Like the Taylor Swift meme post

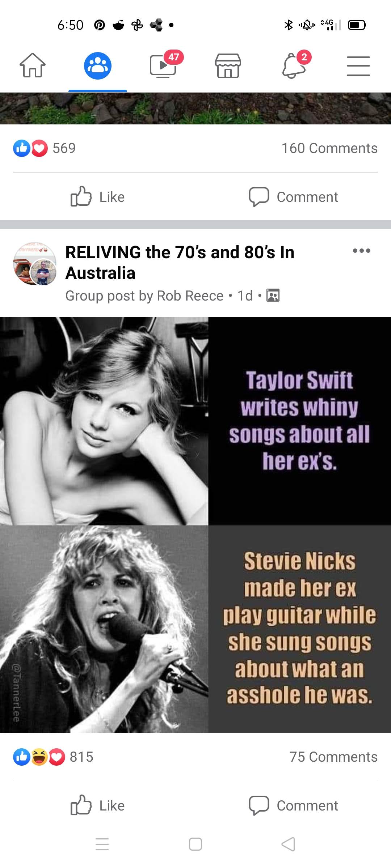click(98, 806)
